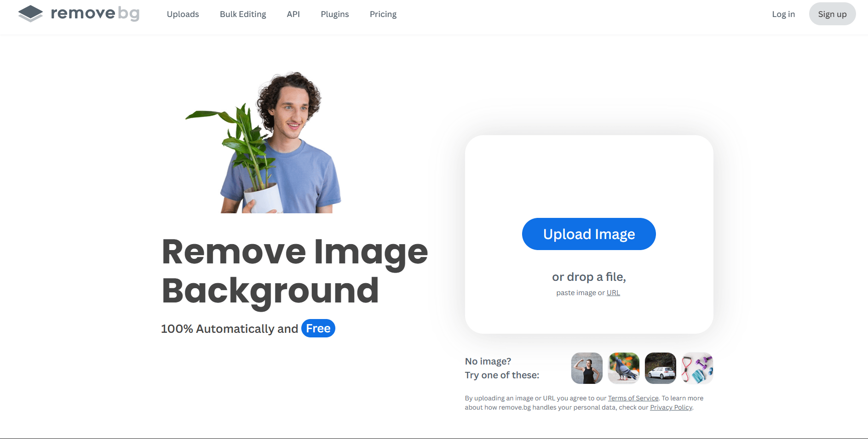This screenshot has height=439, width=868.
Task: Click the Log in link
Action: click(x=783, y=14)
